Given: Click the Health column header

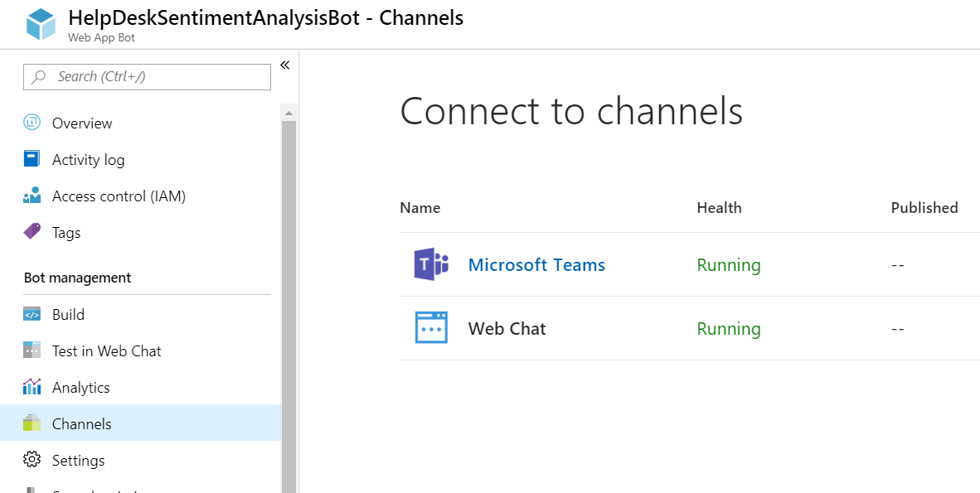Looking at the screenshot, I should [x=719, y=207].
